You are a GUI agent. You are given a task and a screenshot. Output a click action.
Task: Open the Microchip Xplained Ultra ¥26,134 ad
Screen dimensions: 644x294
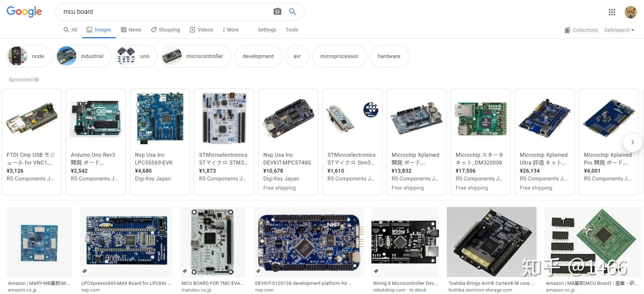545,142
